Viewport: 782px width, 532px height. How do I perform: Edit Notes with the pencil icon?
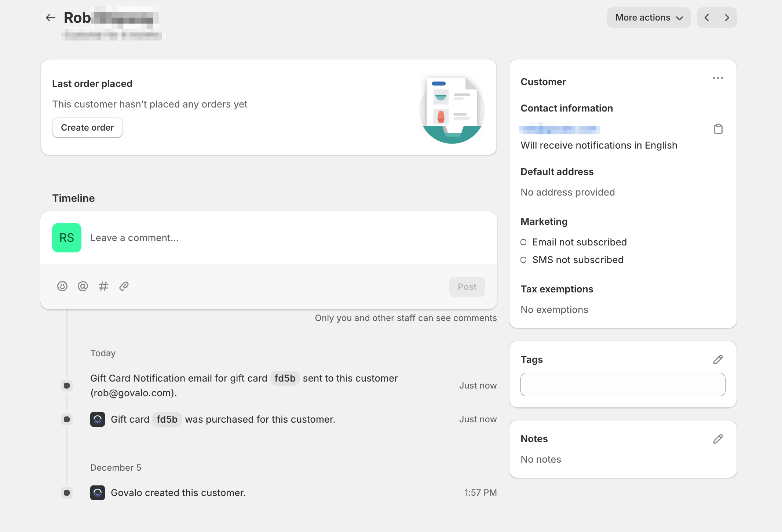[718, 439]
